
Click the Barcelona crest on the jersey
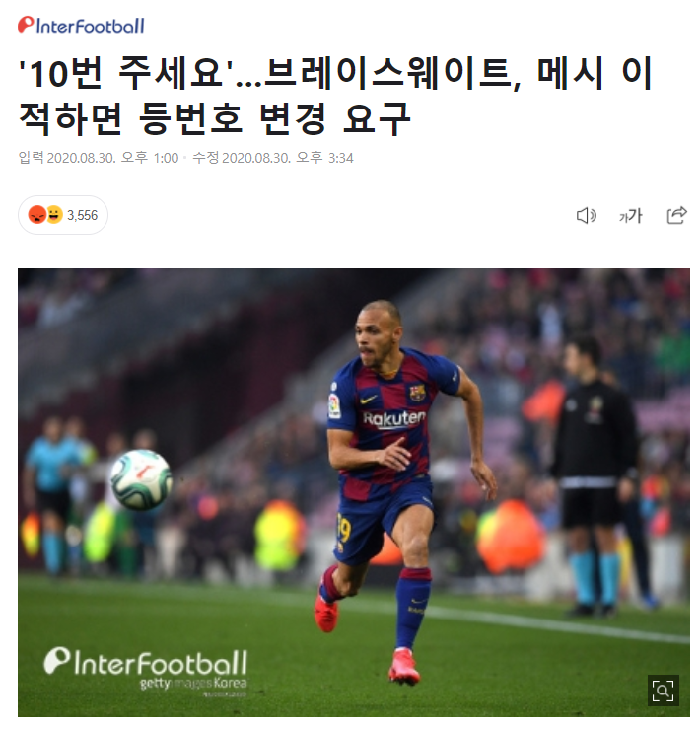click(417, 392)
